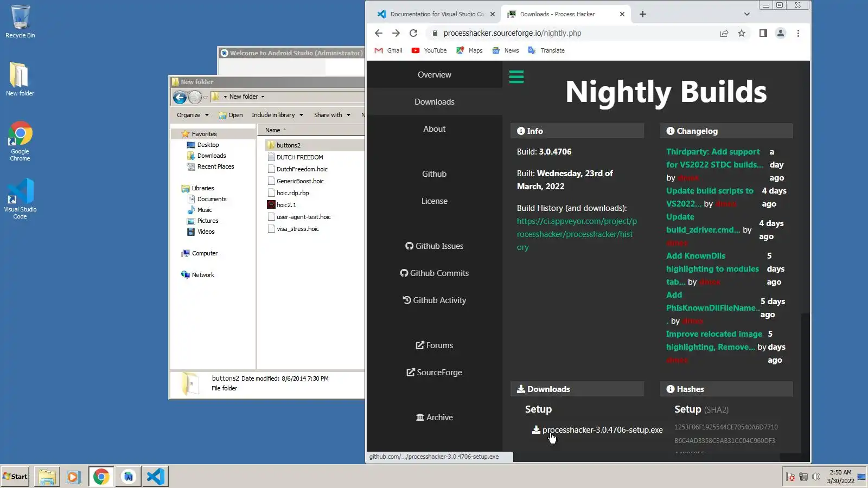Open the Archive page in sidebar
Viewport: 868px width, 488px height.
coord(434,418)
